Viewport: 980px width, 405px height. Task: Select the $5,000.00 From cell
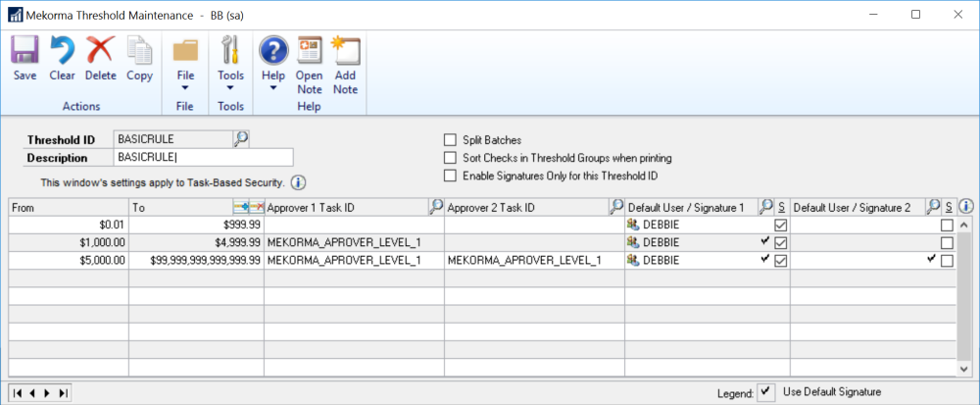69,261
